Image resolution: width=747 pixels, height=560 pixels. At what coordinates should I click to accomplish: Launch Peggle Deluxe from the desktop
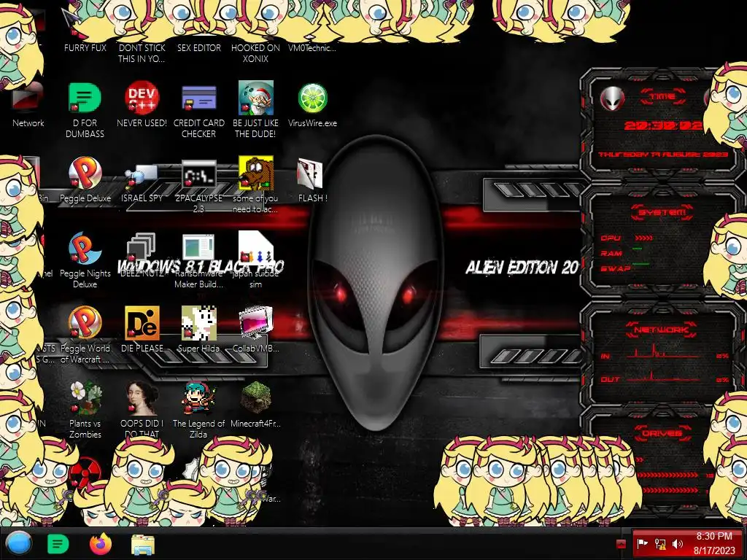[x=85, y=172]
